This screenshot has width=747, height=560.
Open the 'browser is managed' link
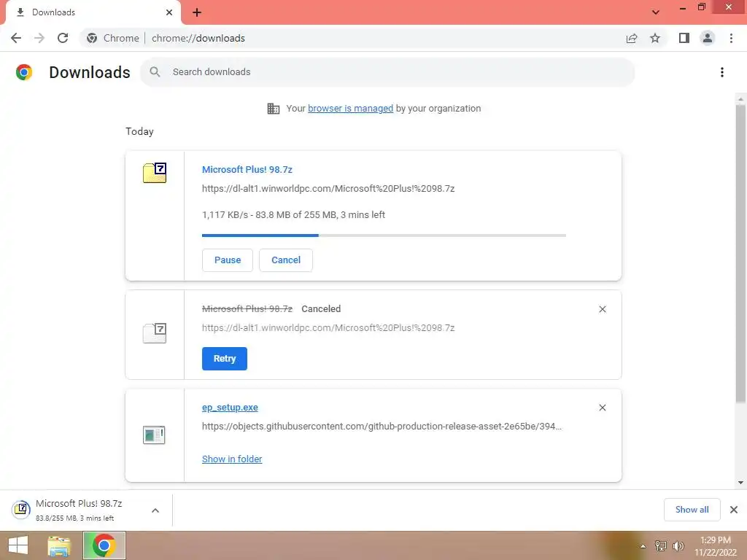pyautogui.click(x=350, y=109)
